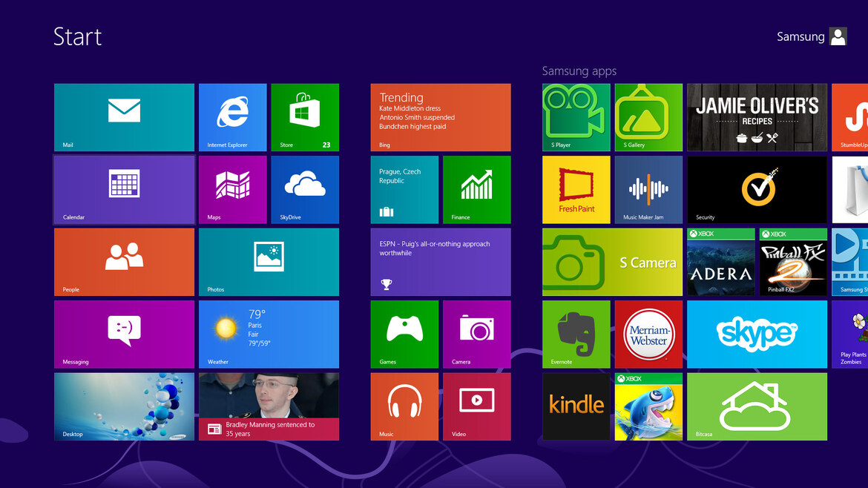
Task: Open the Maps tile
Action: tap(232, 190)
